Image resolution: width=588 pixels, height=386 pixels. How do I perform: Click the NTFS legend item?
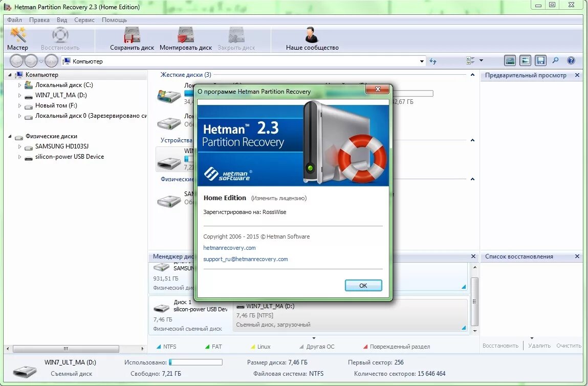click(x=166, y=347)
